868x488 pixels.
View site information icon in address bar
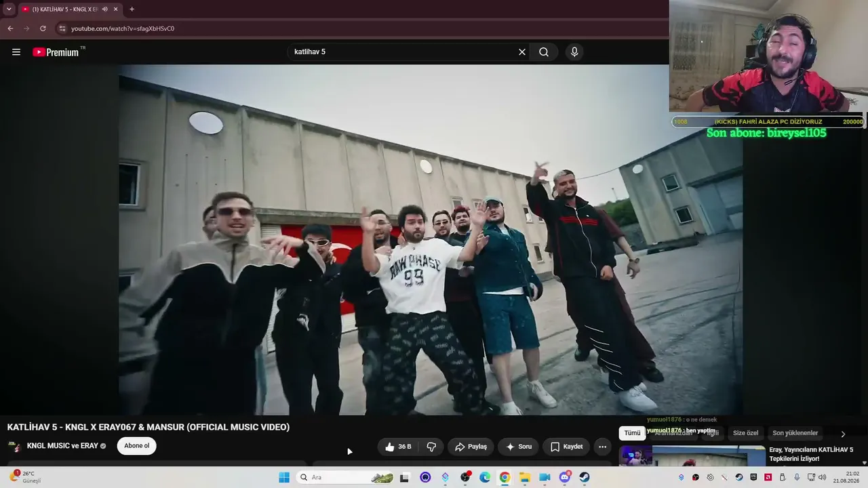pyautogui.click(x=62, y=28)
